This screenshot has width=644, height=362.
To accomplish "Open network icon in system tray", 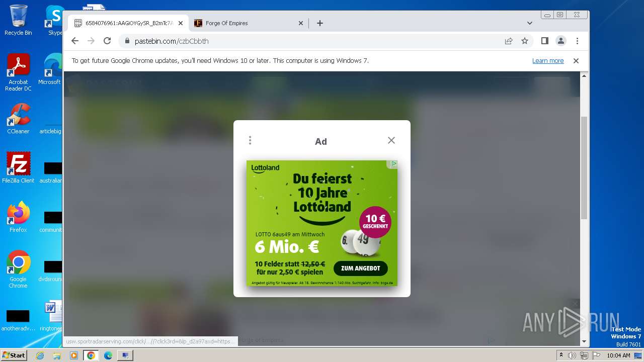I will pyautogui.click(x=584, y=355).
